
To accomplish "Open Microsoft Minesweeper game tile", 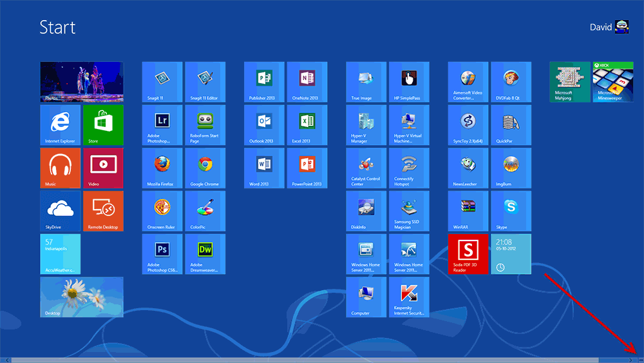I will 613,82.
